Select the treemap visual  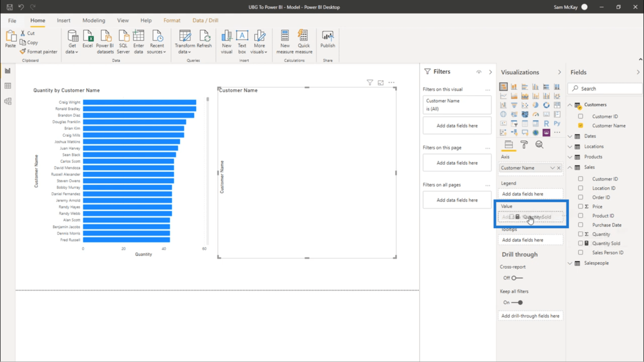[x=557, y=105]
